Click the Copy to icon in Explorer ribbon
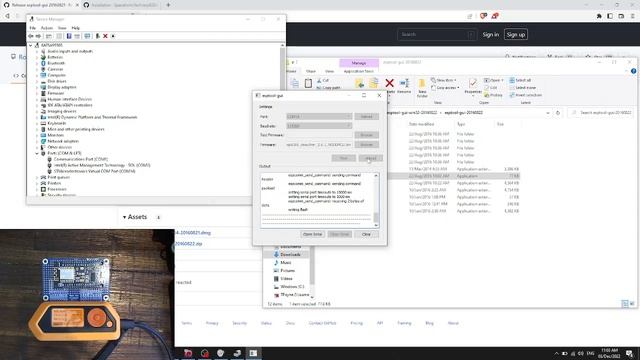Viewport: 640px width, 360px height. tap(373, 83)
